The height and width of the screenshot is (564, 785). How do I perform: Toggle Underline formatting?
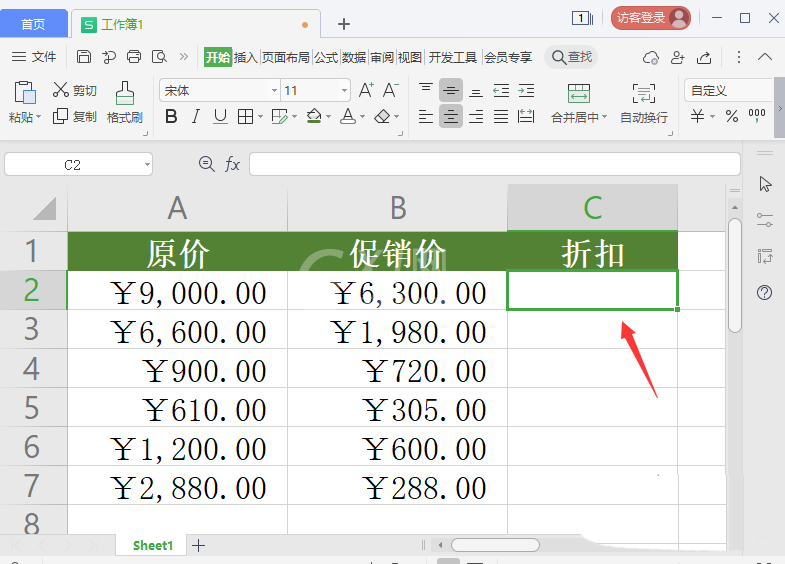coord(220,117)
